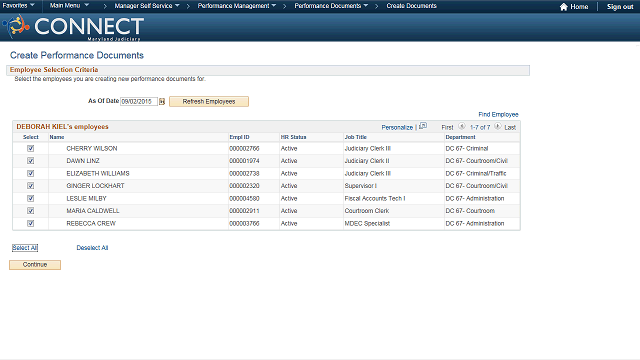Click the Refresh Employees button

click(x=209, y=102)
